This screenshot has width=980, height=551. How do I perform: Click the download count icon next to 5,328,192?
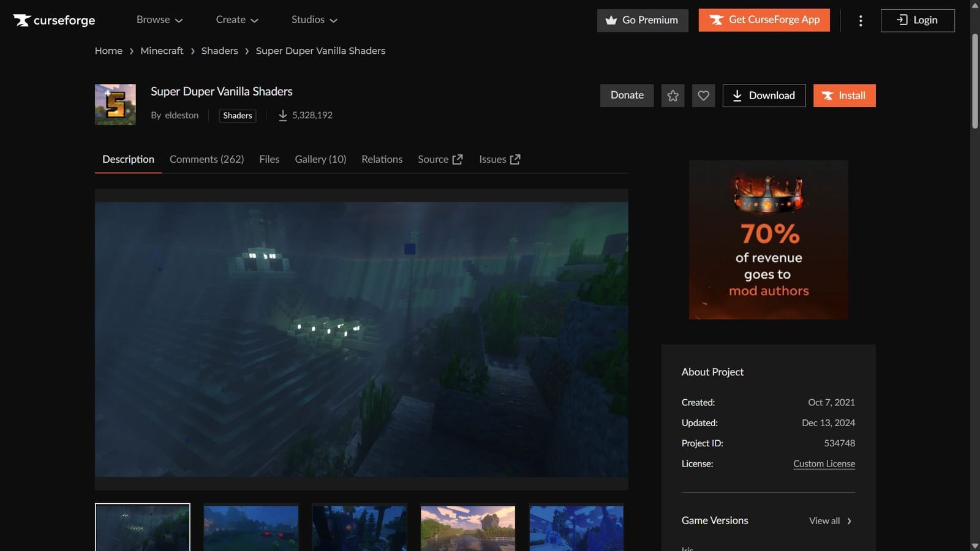282,115
